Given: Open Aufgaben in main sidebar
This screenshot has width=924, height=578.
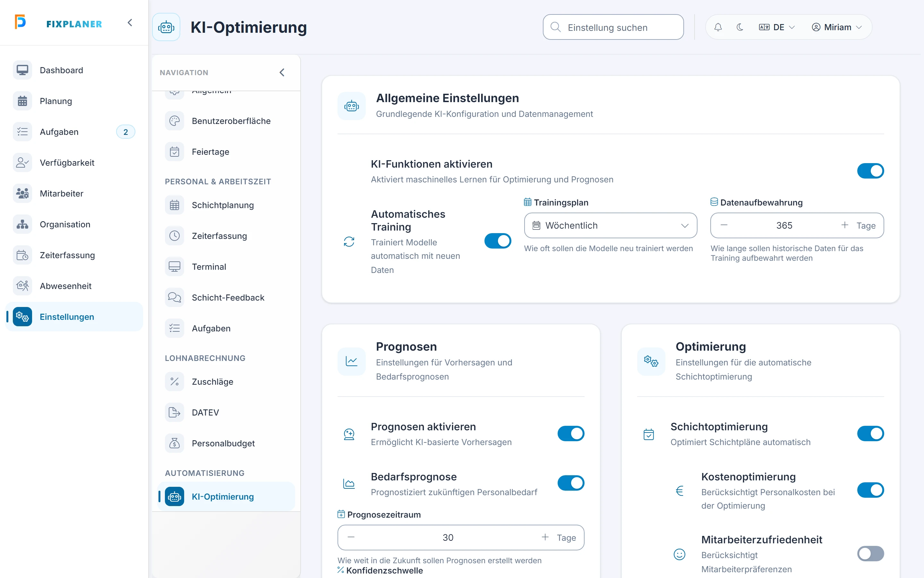Looking at the screenshot, I should [74, 132].
